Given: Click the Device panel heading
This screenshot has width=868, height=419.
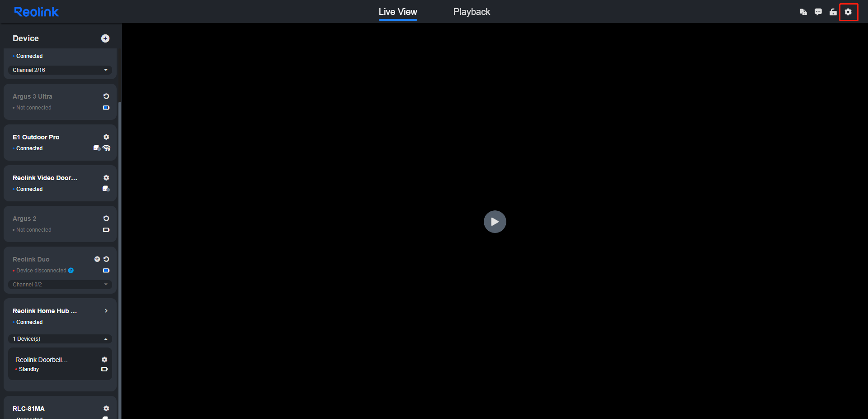Looking at the screenshot, I should pos(26,38).
